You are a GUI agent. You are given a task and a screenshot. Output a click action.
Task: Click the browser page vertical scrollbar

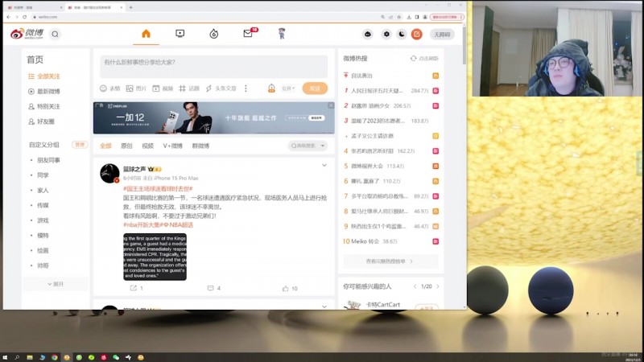pos(464,45)
